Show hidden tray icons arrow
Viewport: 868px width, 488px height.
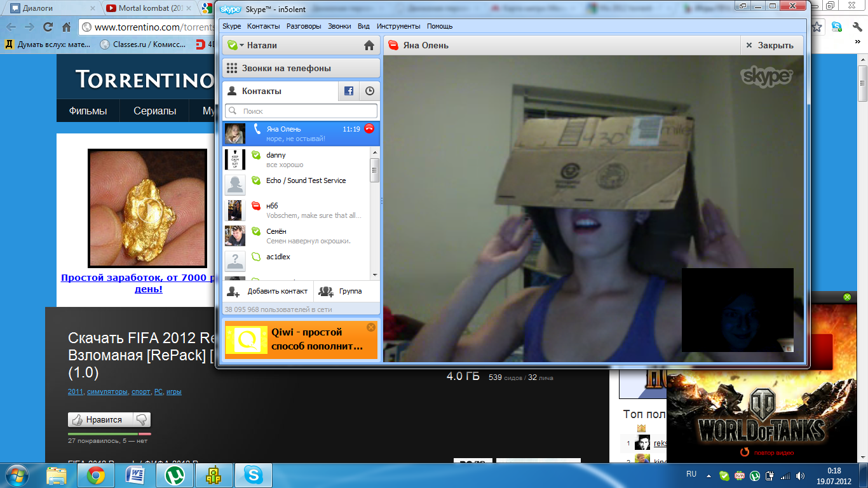point(708,475)
